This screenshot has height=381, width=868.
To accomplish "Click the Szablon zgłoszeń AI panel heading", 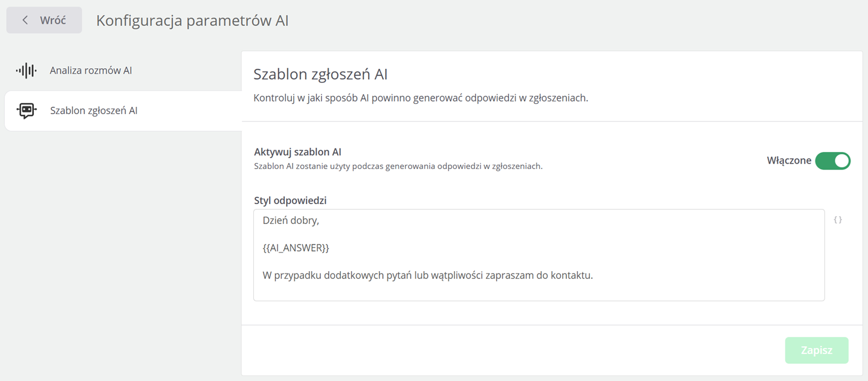I will [x=320, y=74].
